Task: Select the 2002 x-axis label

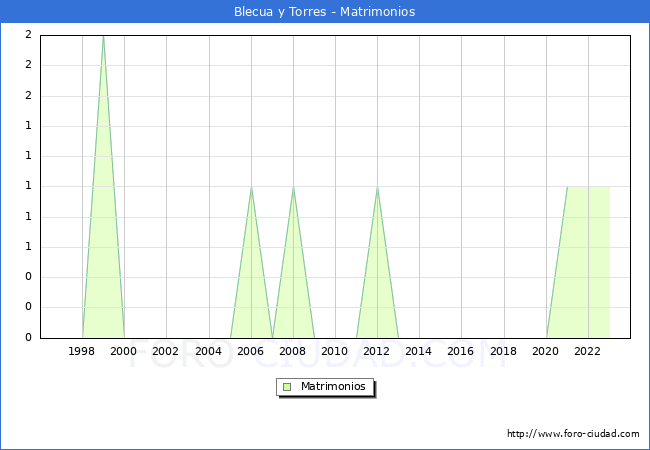Action: tap(166, 351)
